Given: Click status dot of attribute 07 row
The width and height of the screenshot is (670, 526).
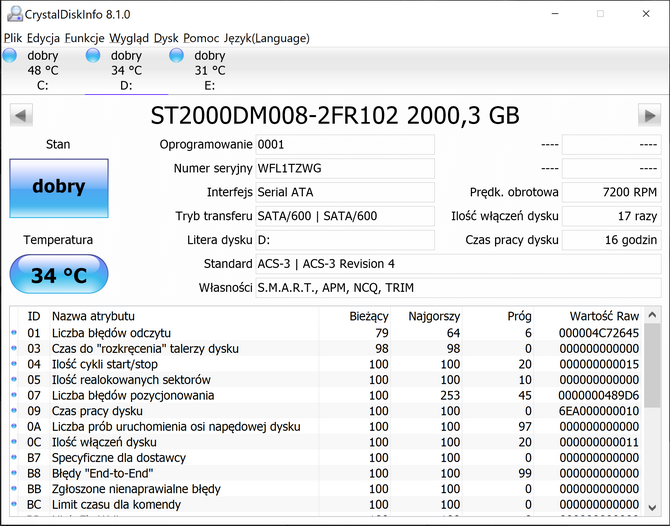Looking at the screenshot, I should coord(14,395).
